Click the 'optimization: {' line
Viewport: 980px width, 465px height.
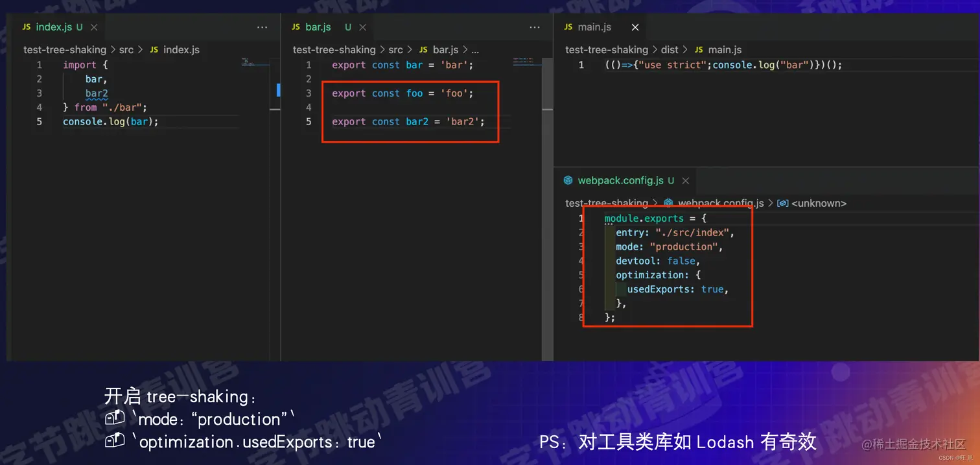tap(659, 276)
